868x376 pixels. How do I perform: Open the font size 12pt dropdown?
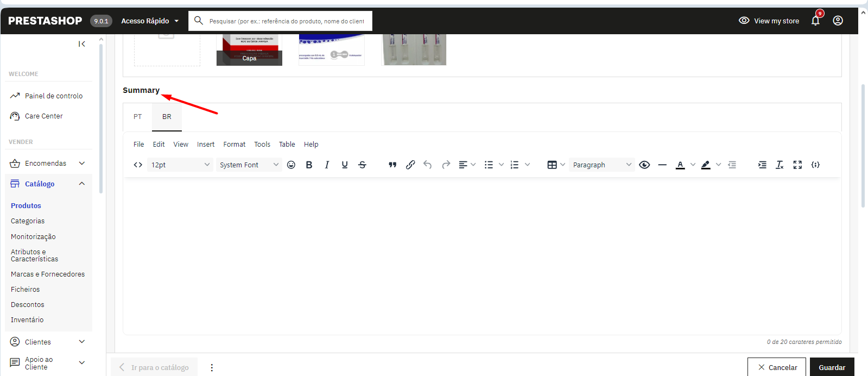pyautogui.click(x=180, y=165)
